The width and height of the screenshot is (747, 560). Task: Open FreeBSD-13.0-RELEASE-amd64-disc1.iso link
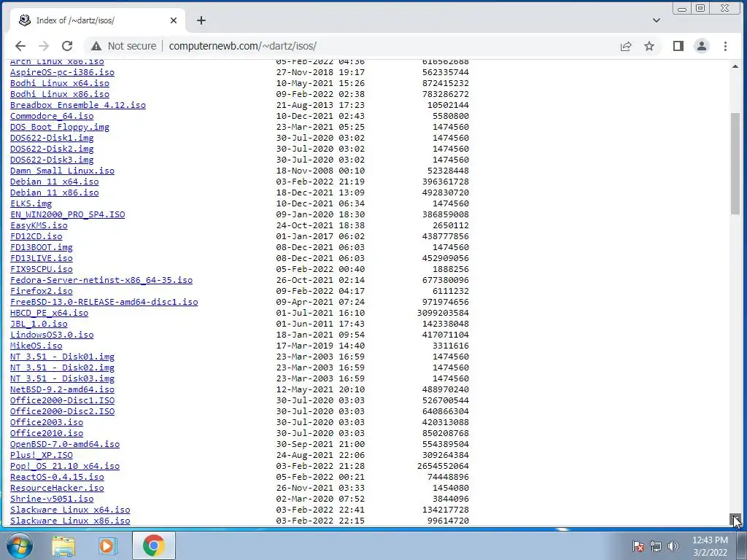104,303
